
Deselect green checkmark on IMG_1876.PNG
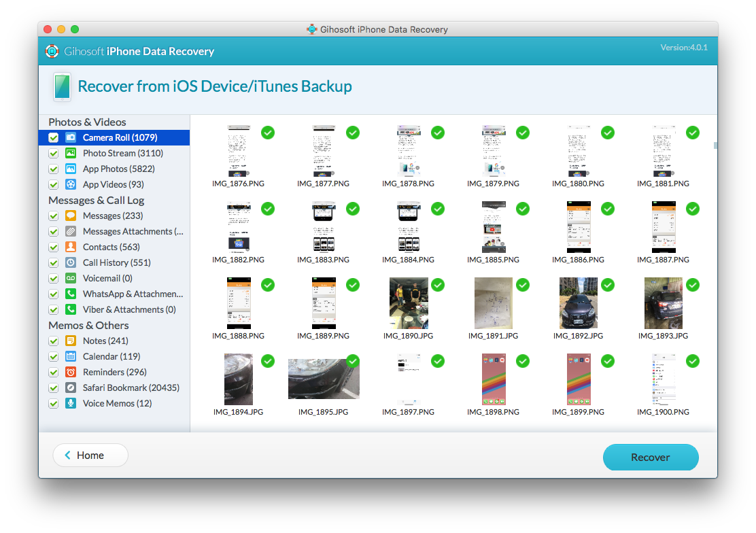coord(268,133)
